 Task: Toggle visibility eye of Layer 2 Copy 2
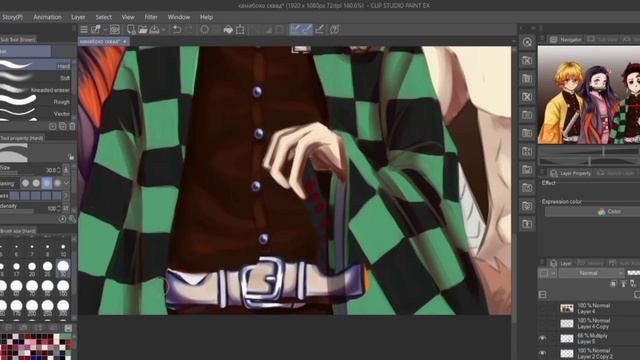coord(542,353)
